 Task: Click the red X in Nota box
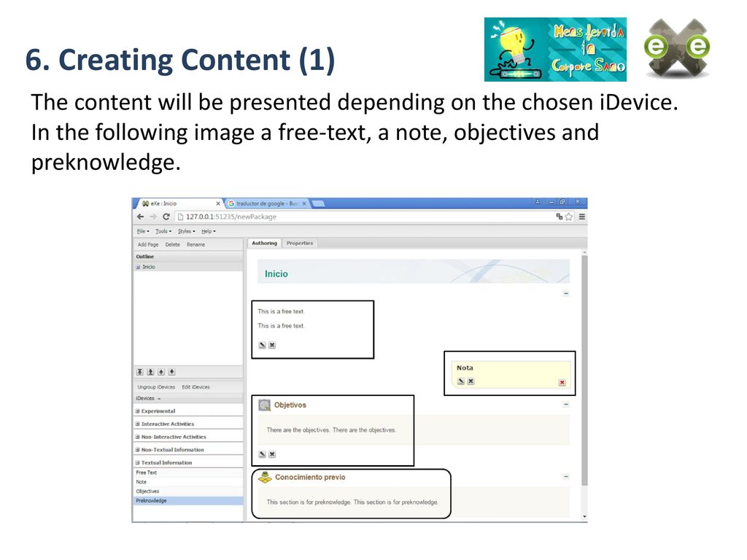click(x=562, y=382)
